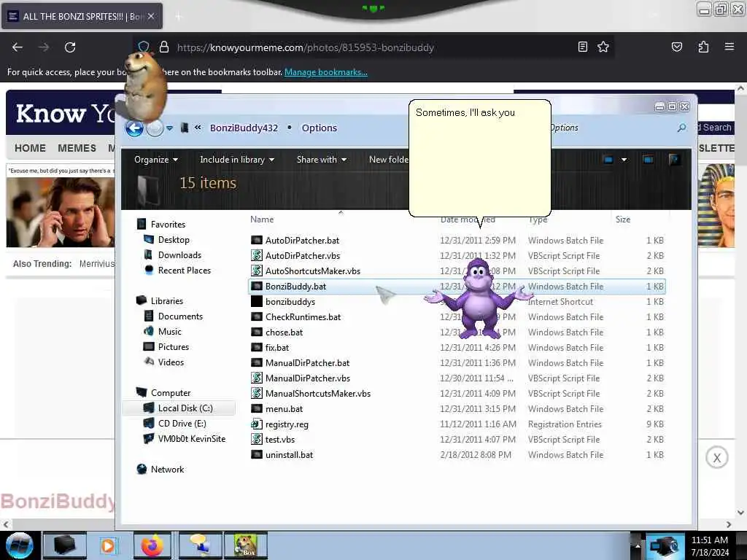Select the bonzibuddys internet shortcut icon
This screenshot has height=560, width=747.
(x=257, y=301)
